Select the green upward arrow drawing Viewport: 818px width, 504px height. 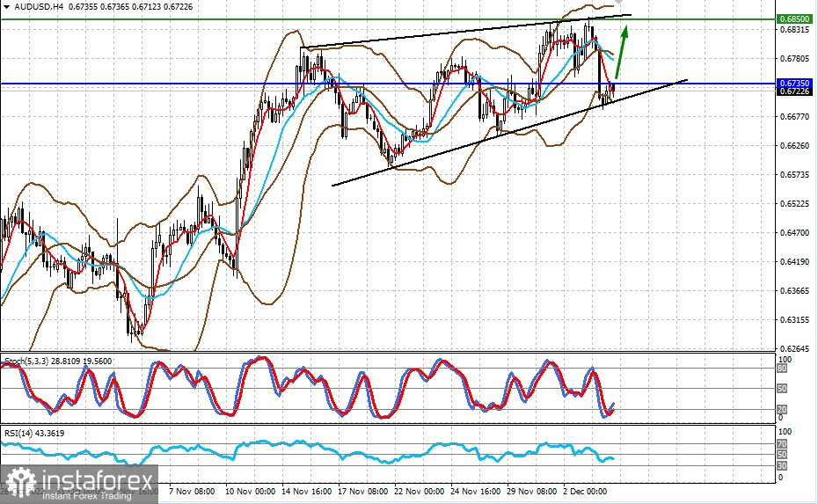621,52
